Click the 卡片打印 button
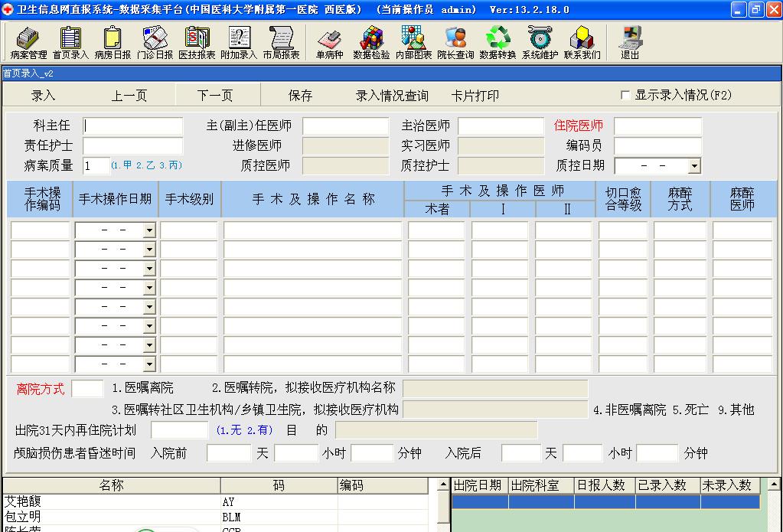The width and height of the screenshot is (783, 532). click(475, 96)
